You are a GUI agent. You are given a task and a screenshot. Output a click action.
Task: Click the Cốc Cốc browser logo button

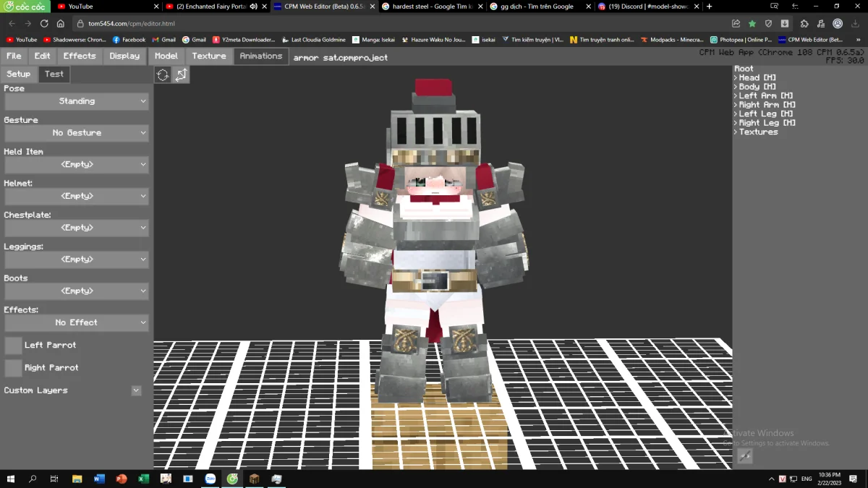coord(25,7)
